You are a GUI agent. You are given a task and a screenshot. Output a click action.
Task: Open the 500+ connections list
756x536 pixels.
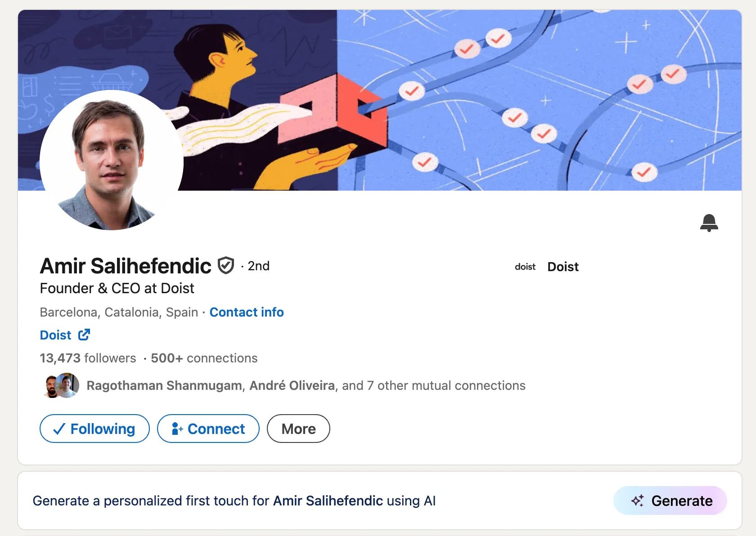point(204,358)
